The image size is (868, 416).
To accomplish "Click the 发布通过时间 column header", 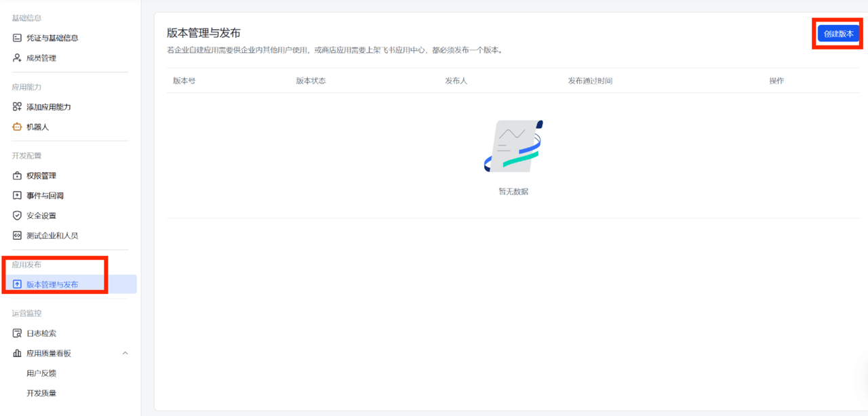I will click(x=590, y=81).
